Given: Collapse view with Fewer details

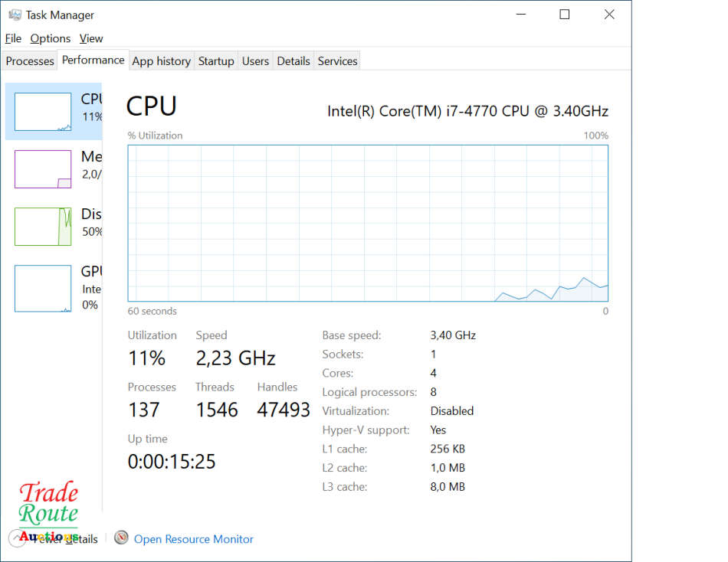Looking at the screenshot, I should (x=65, y=539).
